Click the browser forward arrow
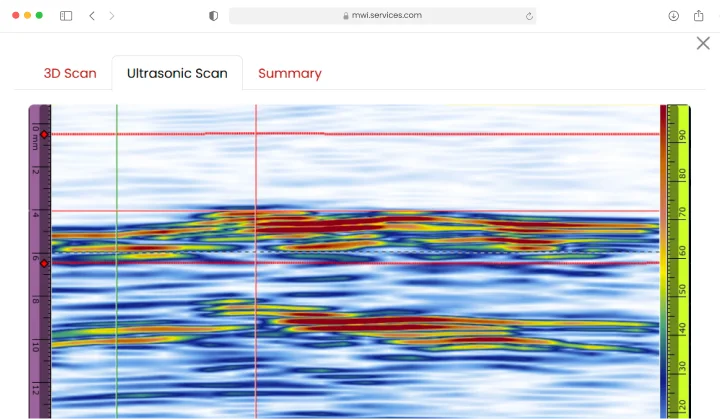Viewport: 720px width, 419px height. tap(112, 16)
